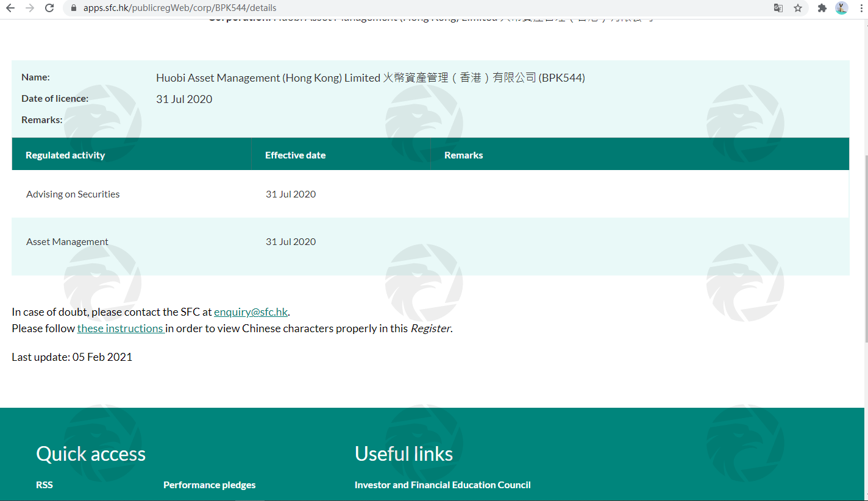Image resolution: width=868 pixels, height=501 pixels.
Task: Open the profile avatar menu
Action: tap(842, 8)
